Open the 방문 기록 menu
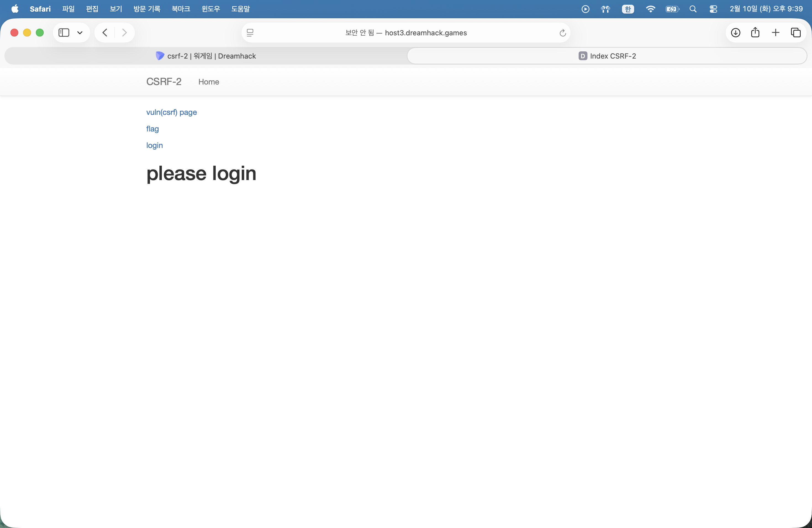 (147, 9)
